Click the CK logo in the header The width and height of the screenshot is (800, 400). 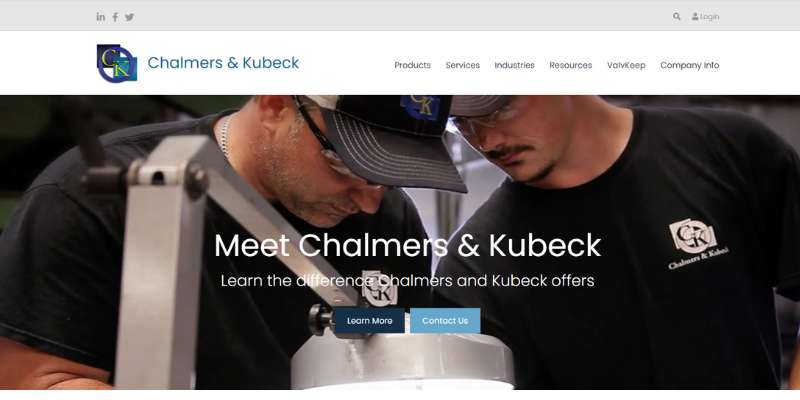coord(117,63)
